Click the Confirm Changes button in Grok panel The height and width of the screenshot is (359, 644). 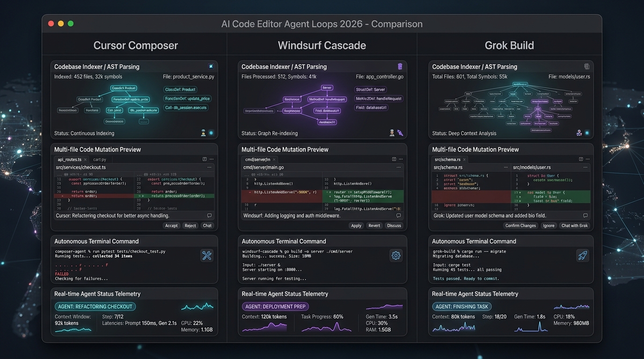coord(520,225)
